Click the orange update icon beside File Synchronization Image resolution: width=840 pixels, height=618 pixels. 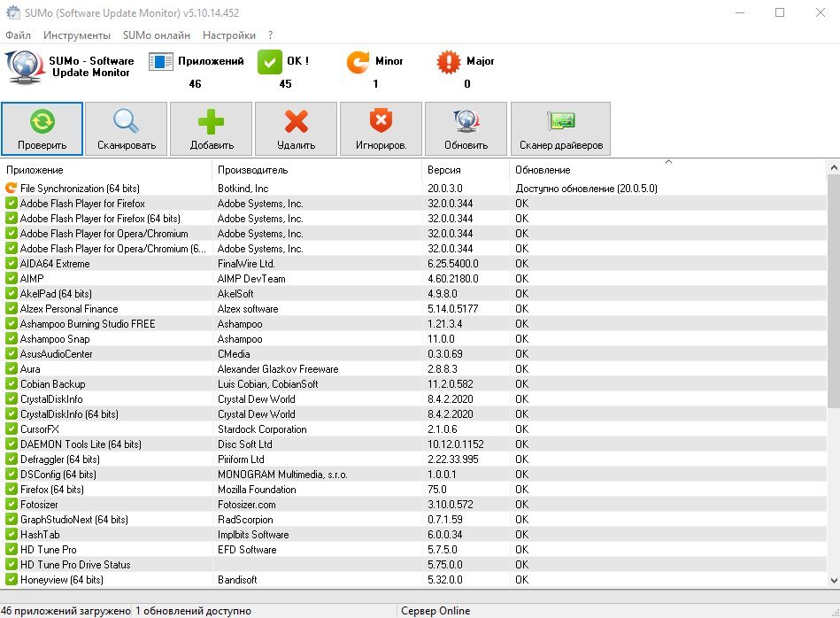tap(12, 189)
